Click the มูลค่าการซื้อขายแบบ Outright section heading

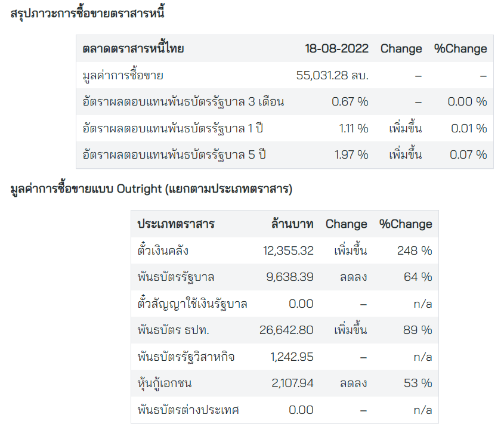(151, 190)
